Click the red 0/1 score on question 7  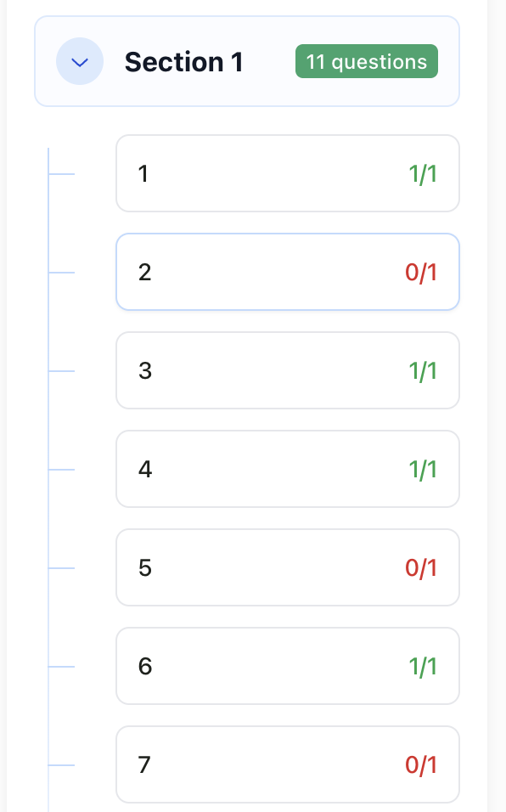point(420,764)
